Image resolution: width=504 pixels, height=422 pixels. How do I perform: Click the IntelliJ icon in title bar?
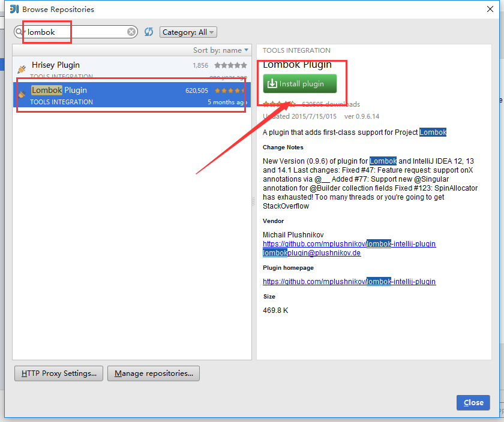coord(14,9)
